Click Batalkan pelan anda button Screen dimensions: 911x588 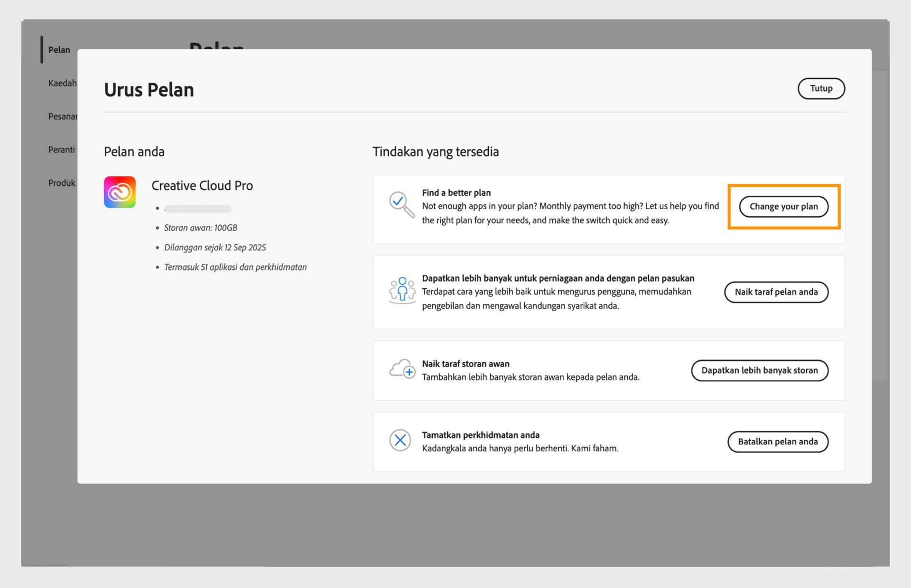click(778, 441)
